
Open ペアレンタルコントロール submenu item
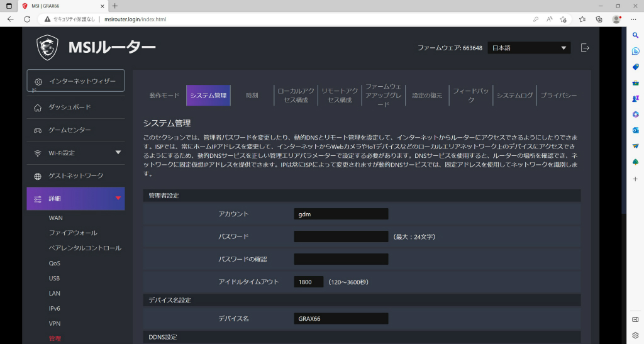point(85,248)
